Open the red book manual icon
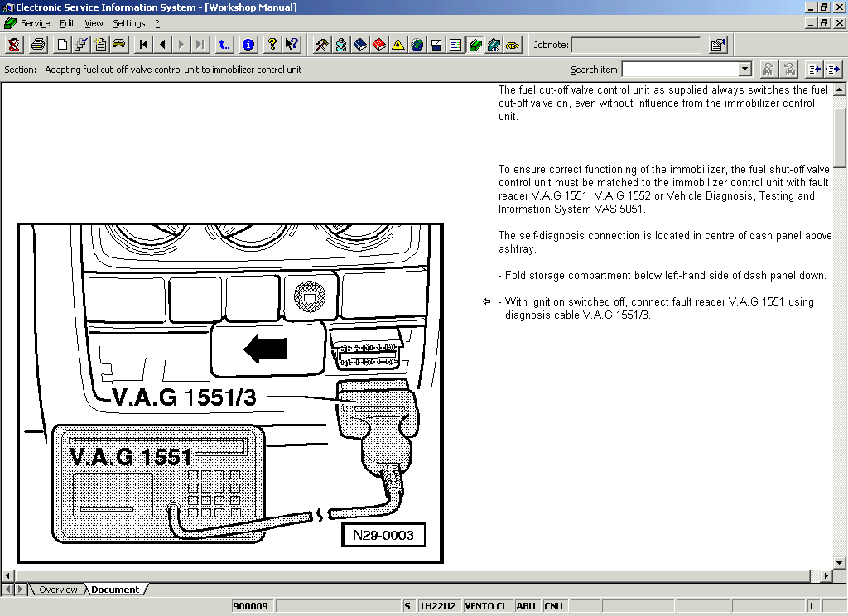 (x=378, y=45)
